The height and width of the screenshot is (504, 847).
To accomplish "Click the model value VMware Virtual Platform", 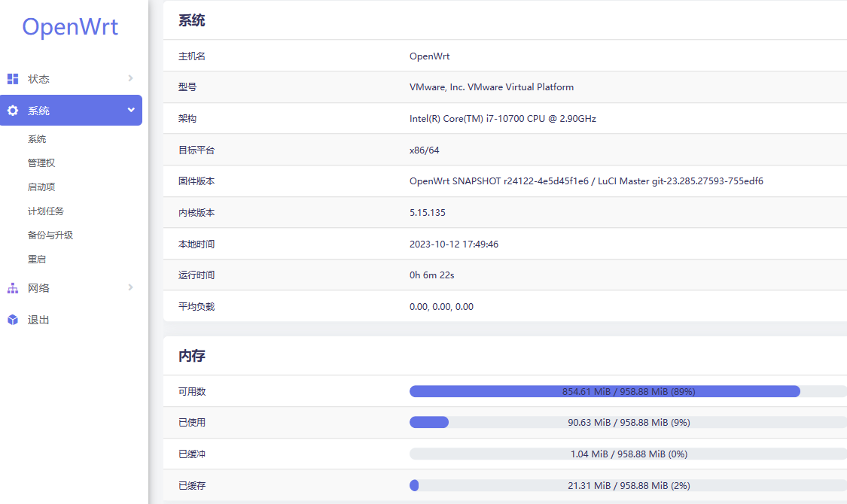I will pyautogui.click(x=492, y=87).
